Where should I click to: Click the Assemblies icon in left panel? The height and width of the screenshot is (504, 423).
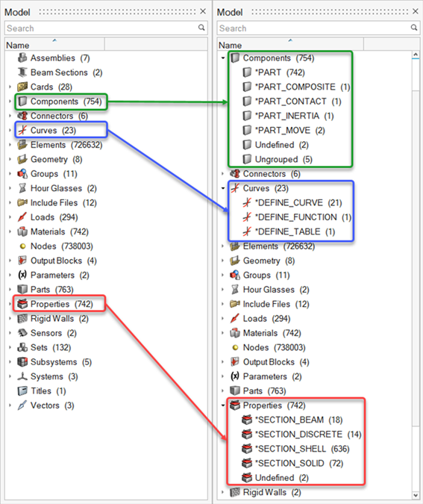(x=22, y=57)
